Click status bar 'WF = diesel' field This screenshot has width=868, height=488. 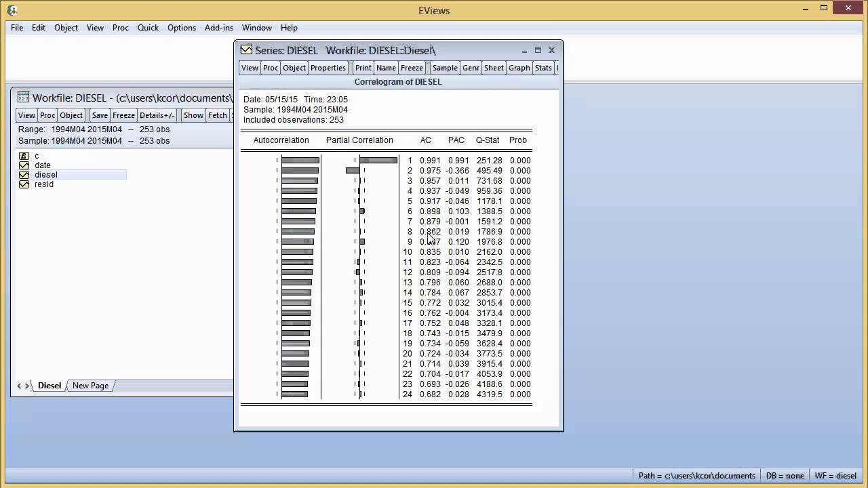(x=836, y=476)
